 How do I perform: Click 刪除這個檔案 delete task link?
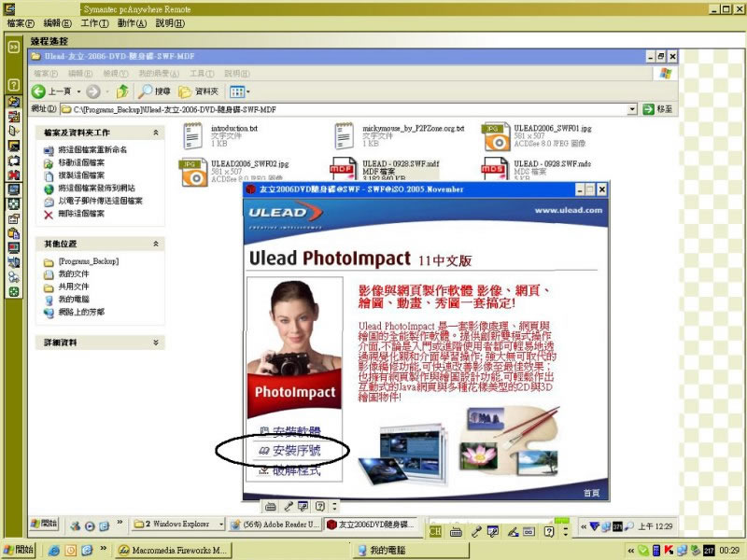[x=81, y=214]
